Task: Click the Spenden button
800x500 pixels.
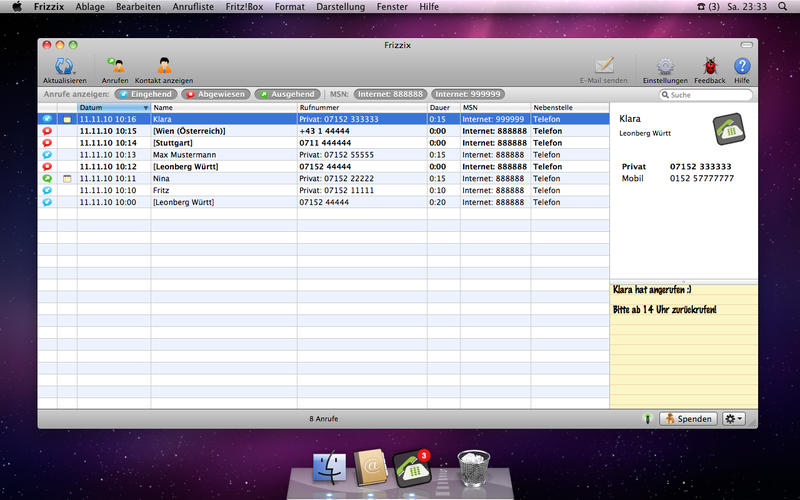Action: pyautogui.click(x=688, y=418)
